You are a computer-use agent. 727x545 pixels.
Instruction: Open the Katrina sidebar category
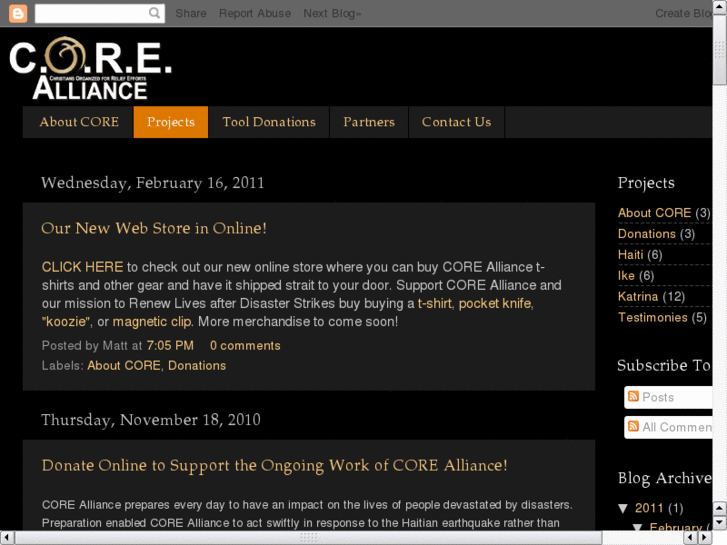tap(638, 296)
